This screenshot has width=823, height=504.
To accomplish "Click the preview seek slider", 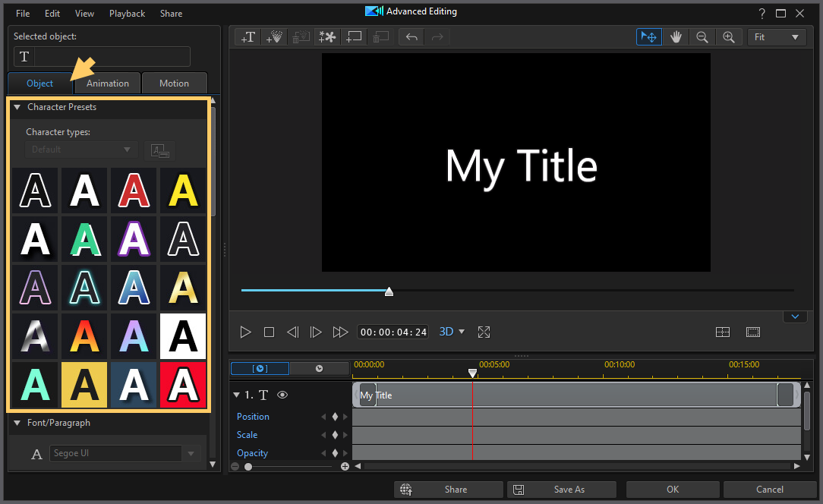I will (389, 291).
